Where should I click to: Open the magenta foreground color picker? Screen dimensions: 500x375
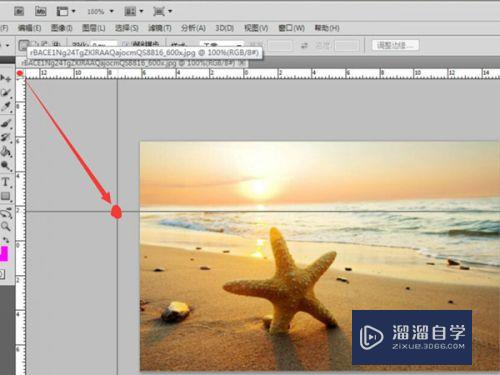pos(4,254)
